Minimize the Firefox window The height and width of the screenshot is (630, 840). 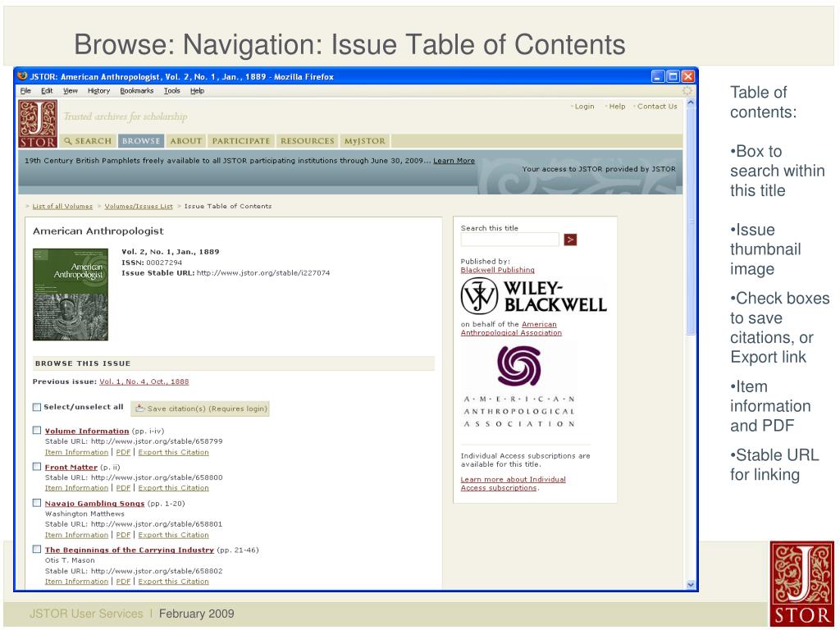659,76
